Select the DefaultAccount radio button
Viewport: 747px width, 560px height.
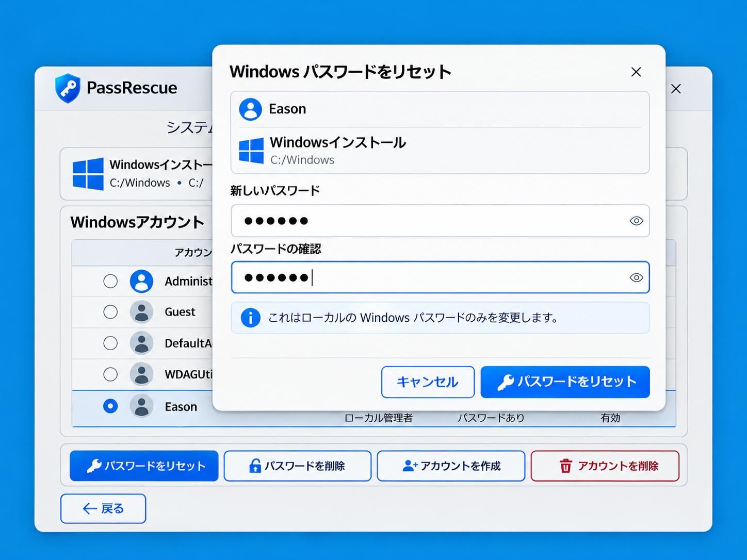click(x=110, y=343)
